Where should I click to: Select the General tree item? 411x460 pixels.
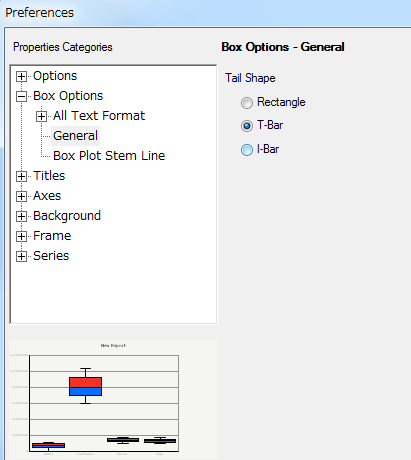(75, 136)
